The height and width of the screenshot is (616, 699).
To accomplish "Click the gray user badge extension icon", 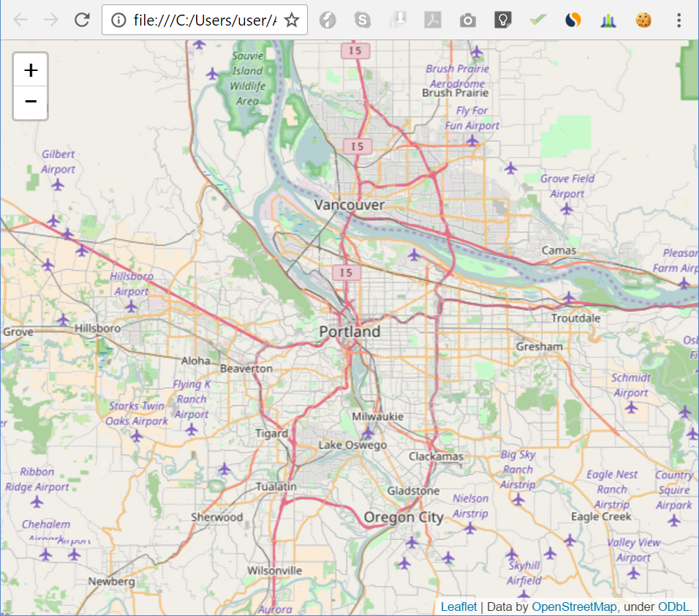I will [398, 20].
